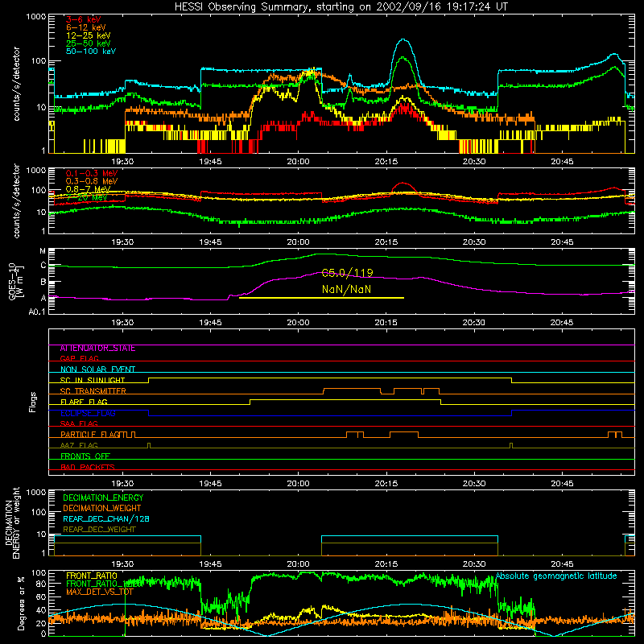
Task: Click the yellow flare duration bar
Action: 321,298
